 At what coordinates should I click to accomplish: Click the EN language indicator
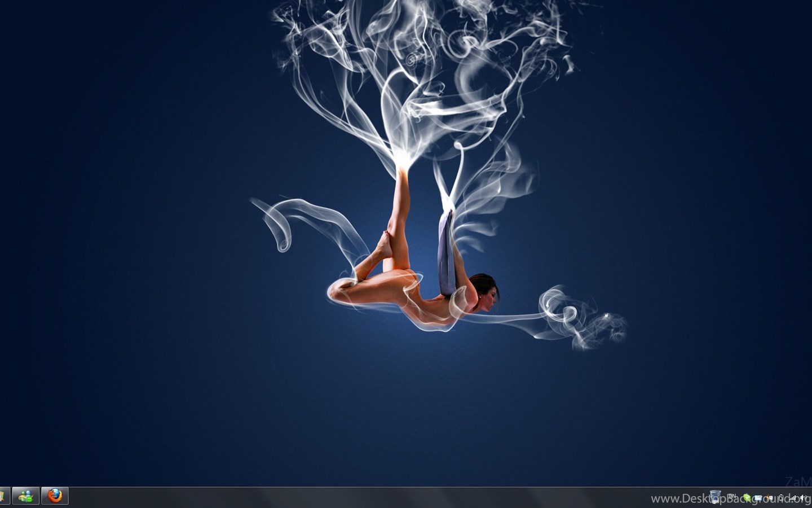pyautogui.click(x=732, y=496)
